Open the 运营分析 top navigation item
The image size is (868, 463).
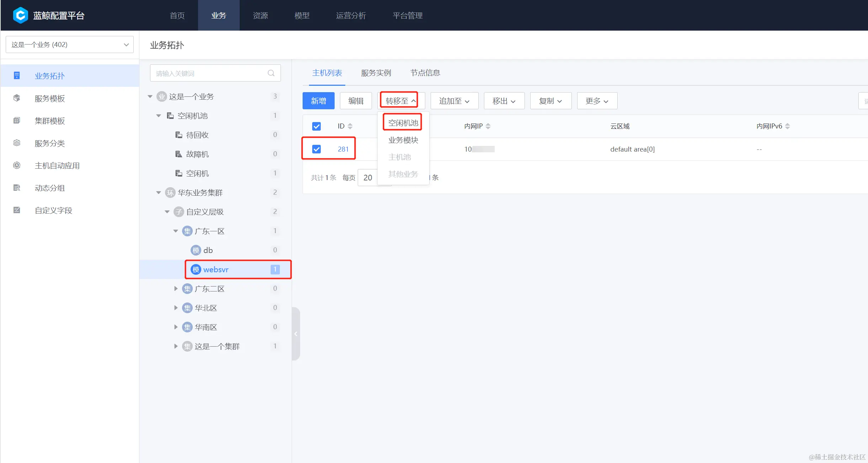click(x=351, y=15)
